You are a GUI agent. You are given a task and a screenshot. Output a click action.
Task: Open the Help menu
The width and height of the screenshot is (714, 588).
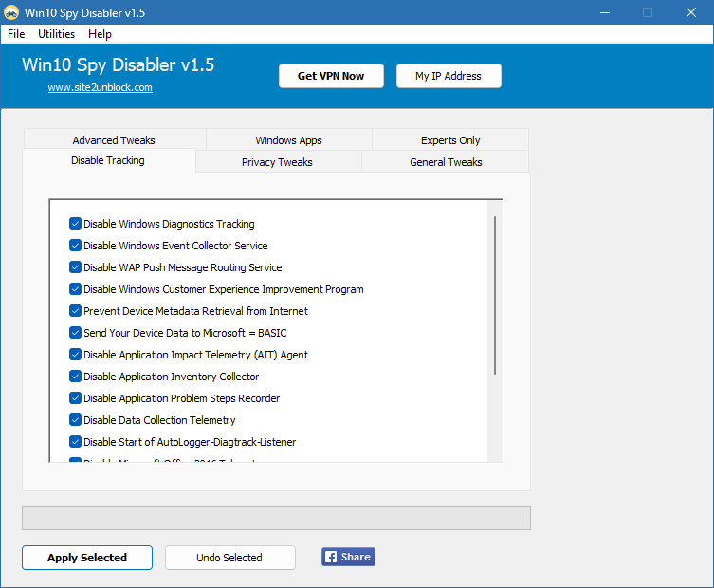coord(100,34)
